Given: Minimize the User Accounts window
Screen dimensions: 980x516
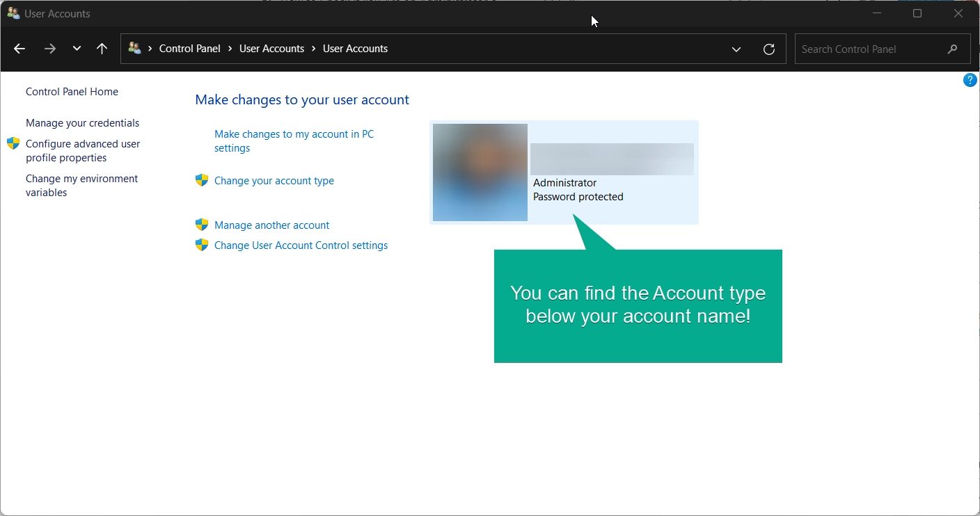Looking at the screenshot, I should tap(877, 13).
